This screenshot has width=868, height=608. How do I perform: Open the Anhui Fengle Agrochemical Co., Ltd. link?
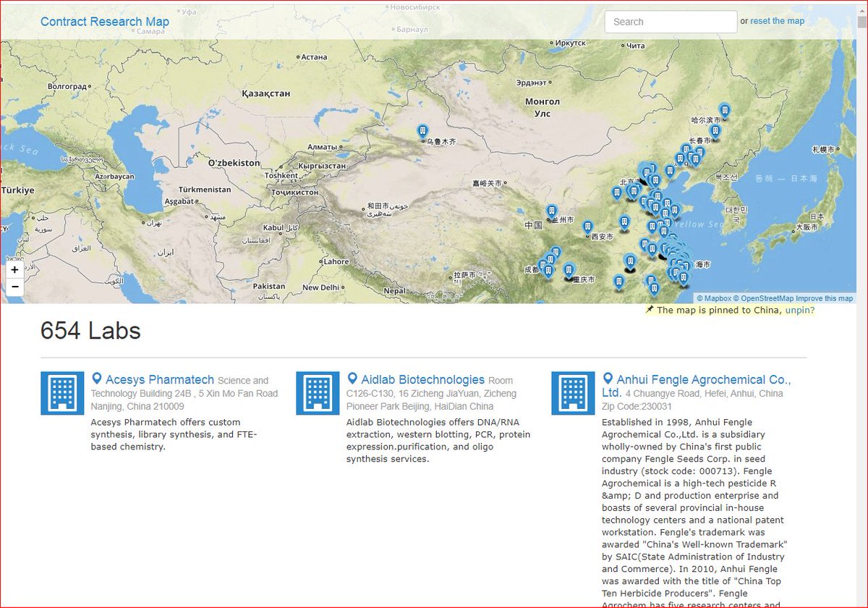[x=697, y=386]
